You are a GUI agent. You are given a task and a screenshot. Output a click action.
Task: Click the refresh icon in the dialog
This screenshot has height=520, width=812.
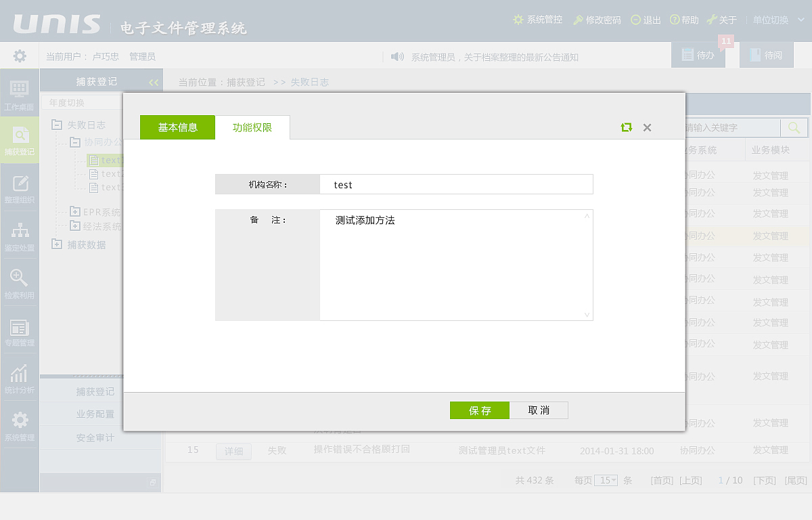626,127
